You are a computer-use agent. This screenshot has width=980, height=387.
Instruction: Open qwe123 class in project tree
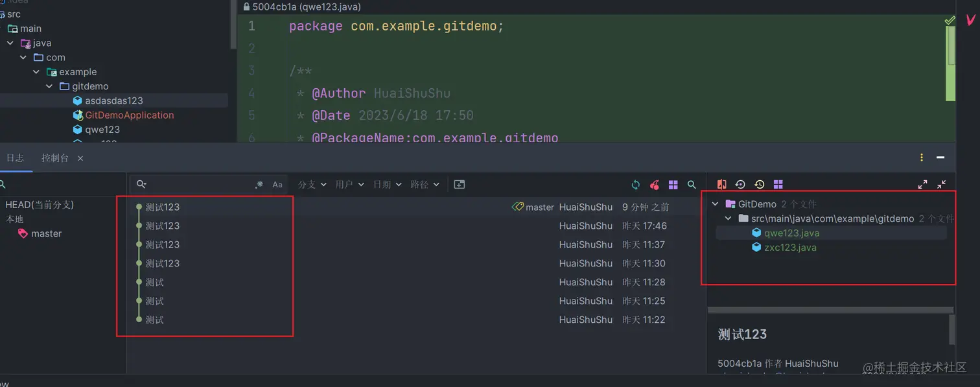click(x=102, y=129)
